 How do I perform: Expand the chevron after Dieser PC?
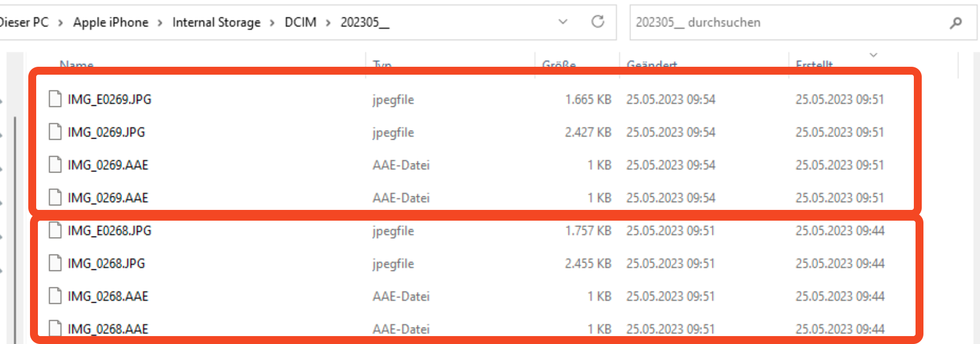[x=61, y=23]
